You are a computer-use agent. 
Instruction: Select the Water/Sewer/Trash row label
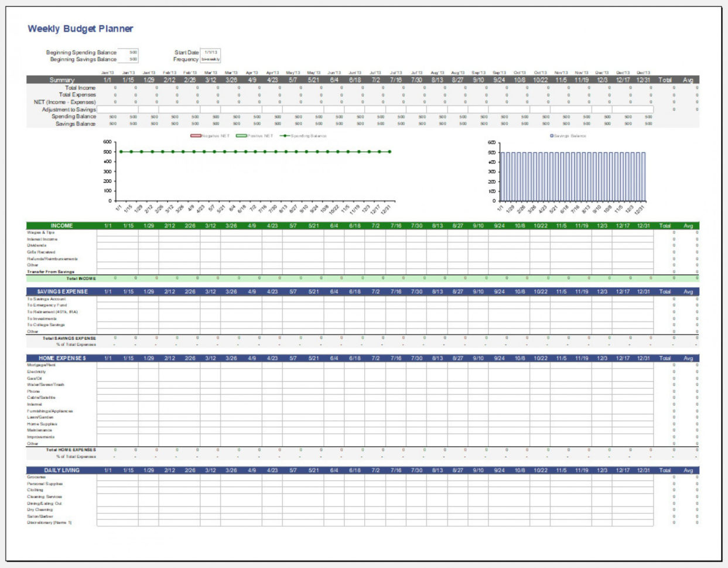[x=46, y=385]
